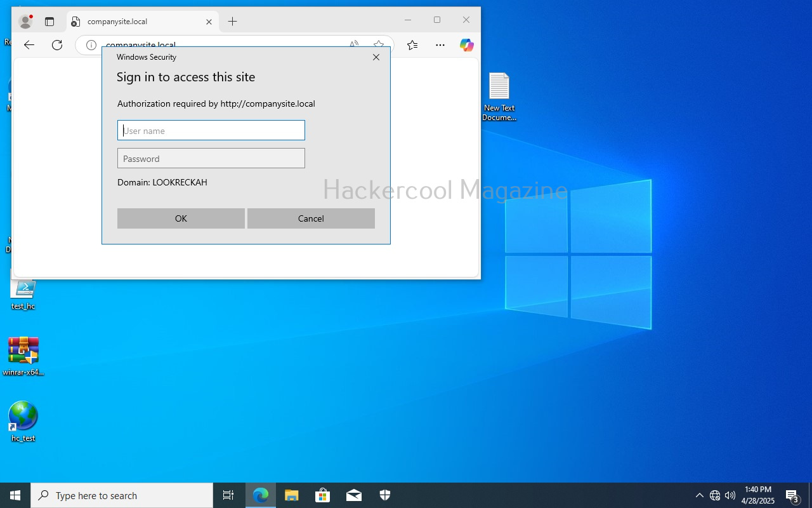Open Microsoft Store from the taskbar
The image size is (812, 508).
[323, 495]
